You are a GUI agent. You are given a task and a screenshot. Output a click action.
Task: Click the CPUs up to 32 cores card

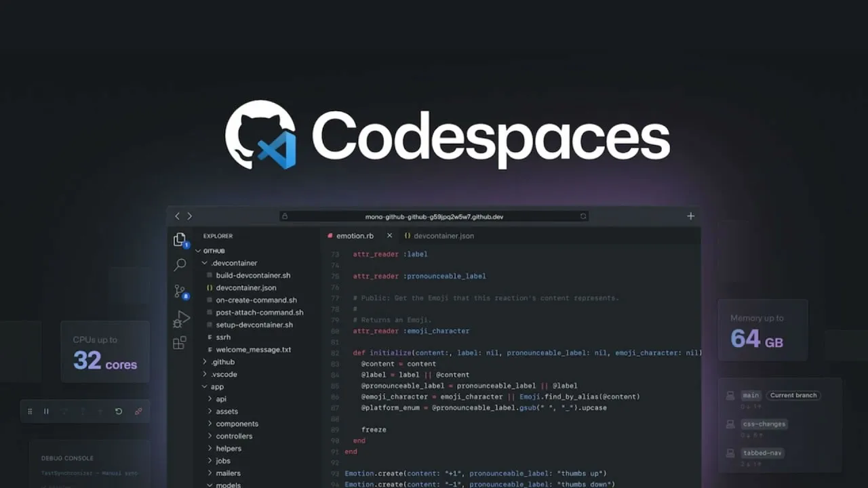[105, 352]
